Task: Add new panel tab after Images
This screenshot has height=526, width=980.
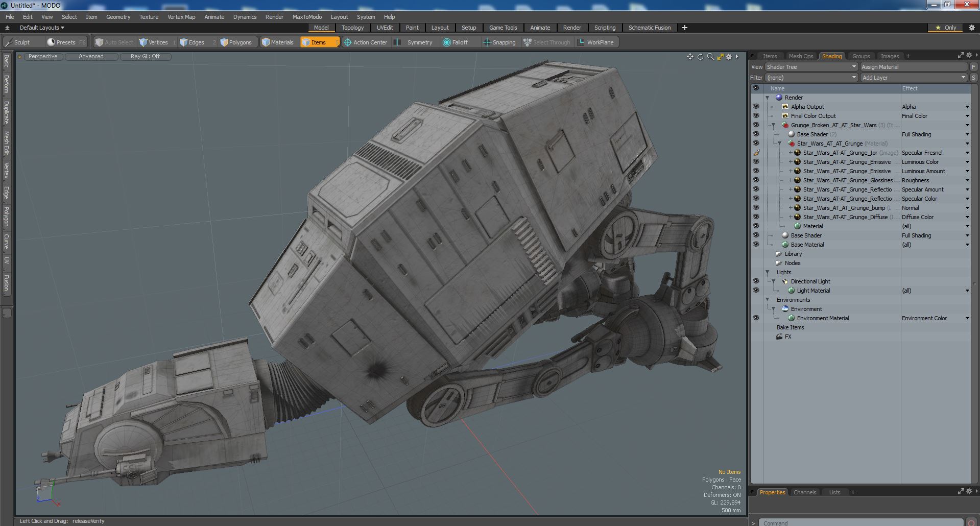Action: (x=908, y=56)
